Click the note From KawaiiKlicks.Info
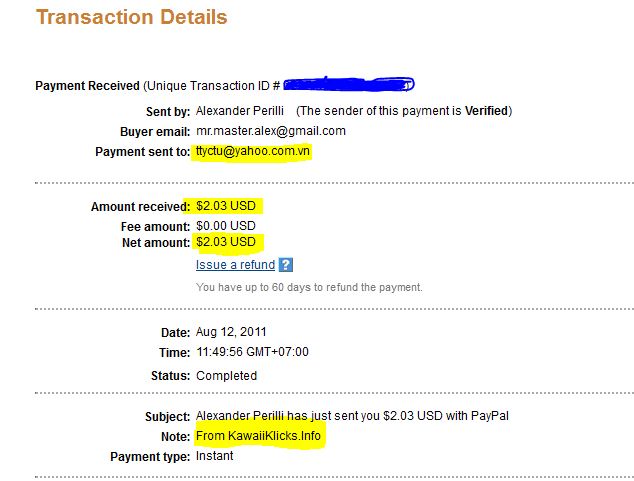The image size is (634, 481). 260,437
